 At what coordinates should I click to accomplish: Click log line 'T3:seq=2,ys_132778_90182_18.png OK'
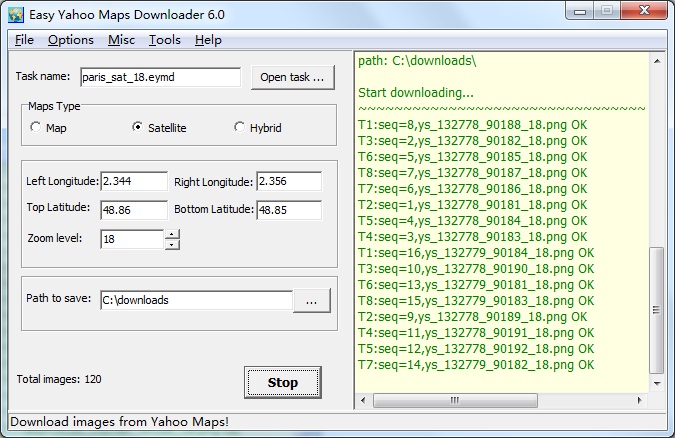472,141
